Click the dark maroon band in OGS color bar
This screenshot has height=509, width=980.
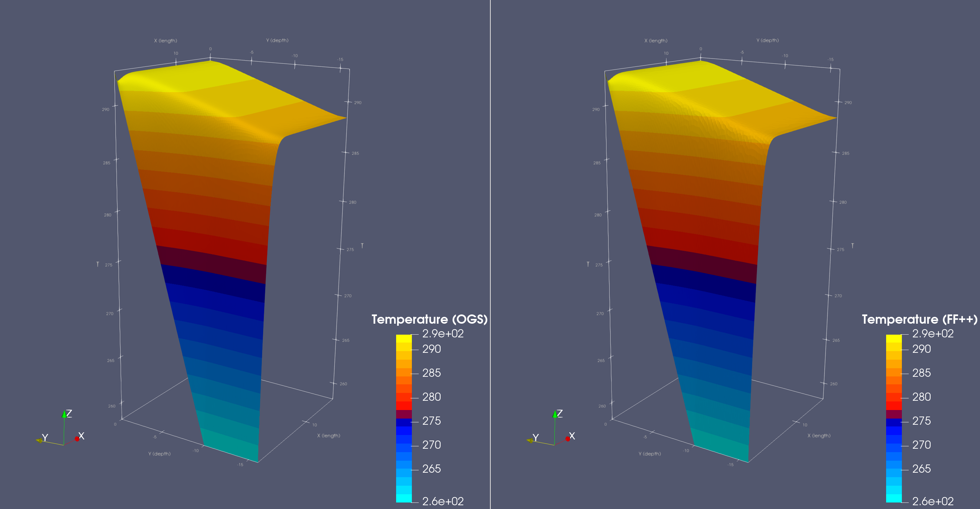(404, 414)
